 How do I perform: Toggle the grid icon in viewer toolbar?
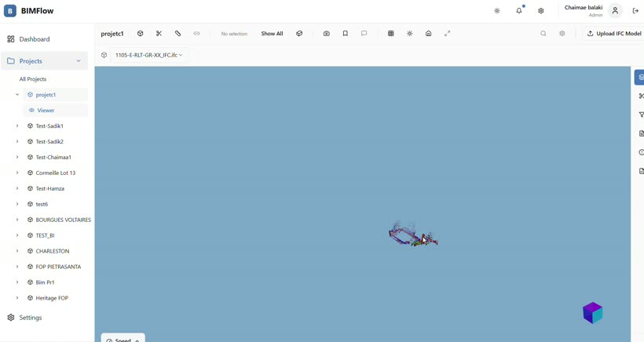point(391,34)
